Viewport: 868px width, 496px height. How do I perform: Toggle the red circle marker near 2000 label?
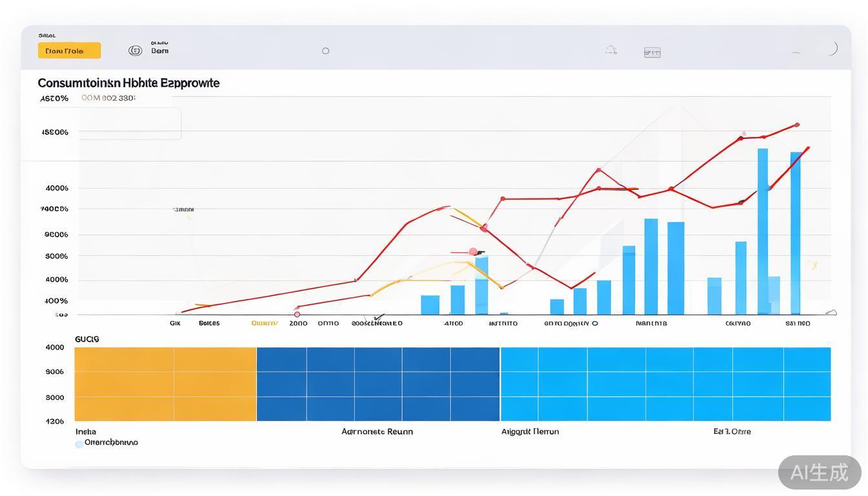click(x=297, y=315)
